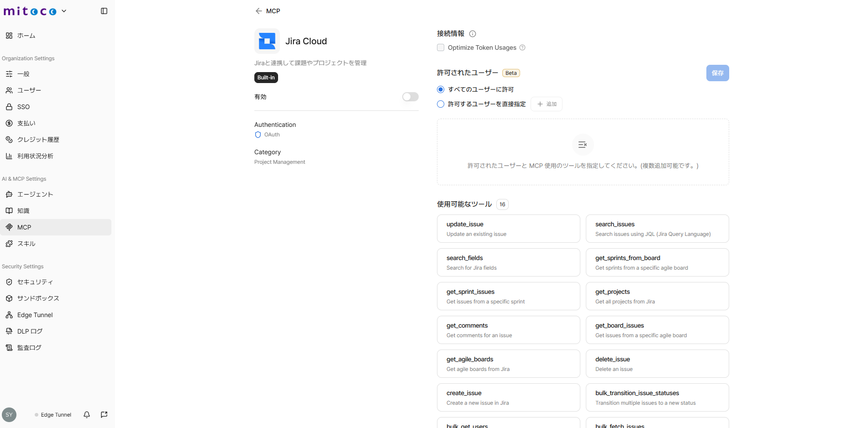The width and height of the screenshot is (868, 428).
Task: Toggle the 有効 enable switch
Action: pos(410,97)
